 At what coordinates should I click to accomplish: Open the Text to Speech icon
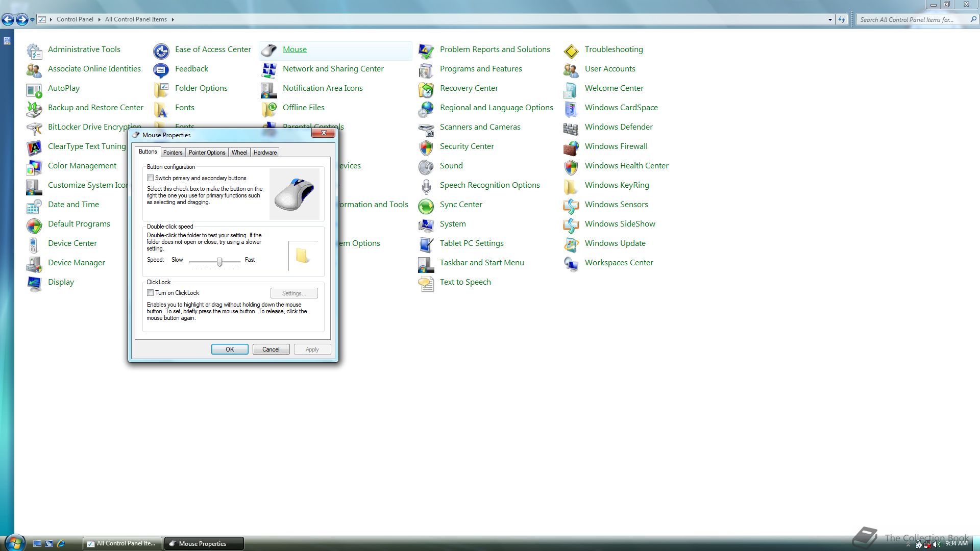pyautogui.click(x=426, y=283)
